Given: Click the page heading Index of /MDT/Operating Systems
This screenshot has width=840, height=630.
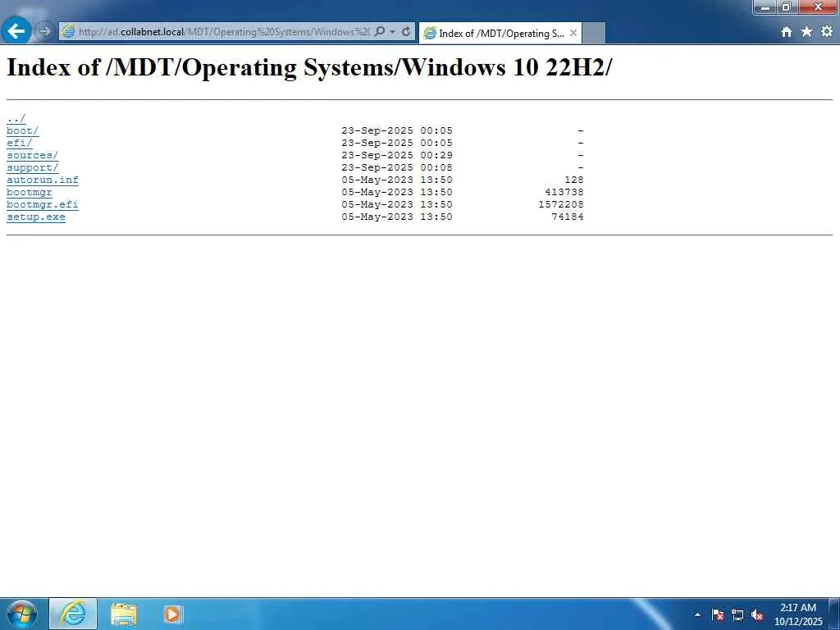Looking at the screenshot, I should (x=308, y=67).
